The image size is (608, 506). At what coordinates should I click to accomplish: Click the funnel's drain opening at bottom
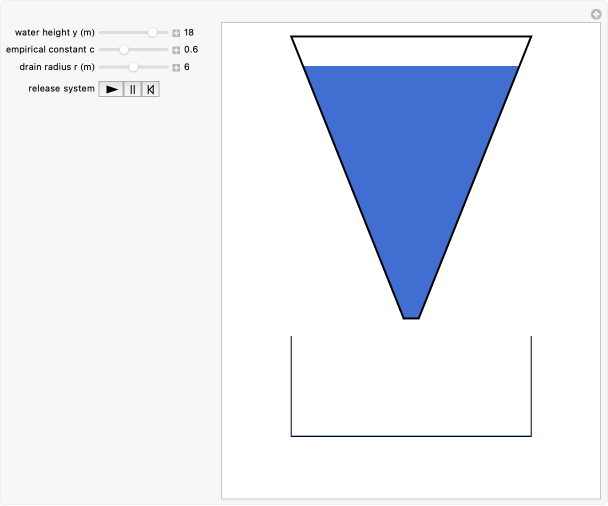411,317
